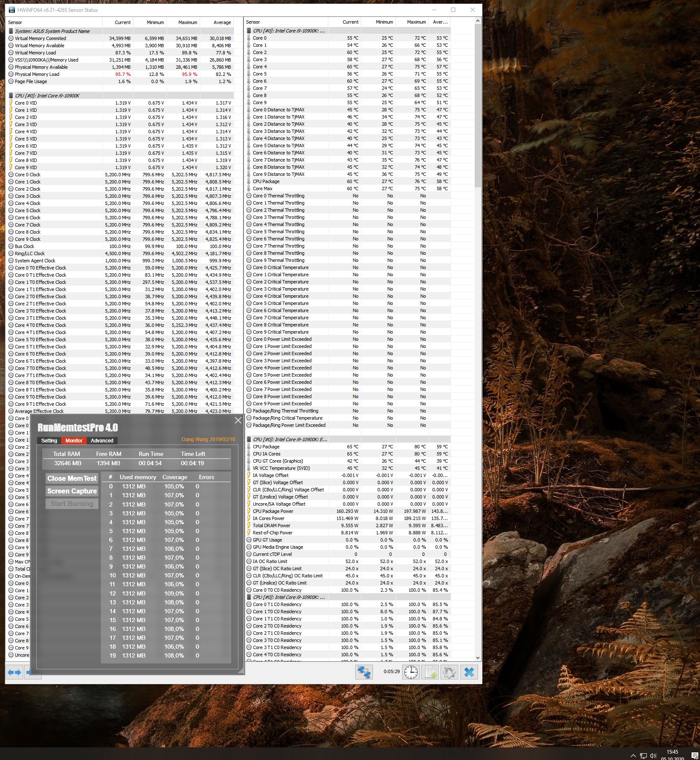Viewport: 700px width, 760px height.
Task: Select the Physical Memory Load sensor row
Action: (x=37, y=74)
